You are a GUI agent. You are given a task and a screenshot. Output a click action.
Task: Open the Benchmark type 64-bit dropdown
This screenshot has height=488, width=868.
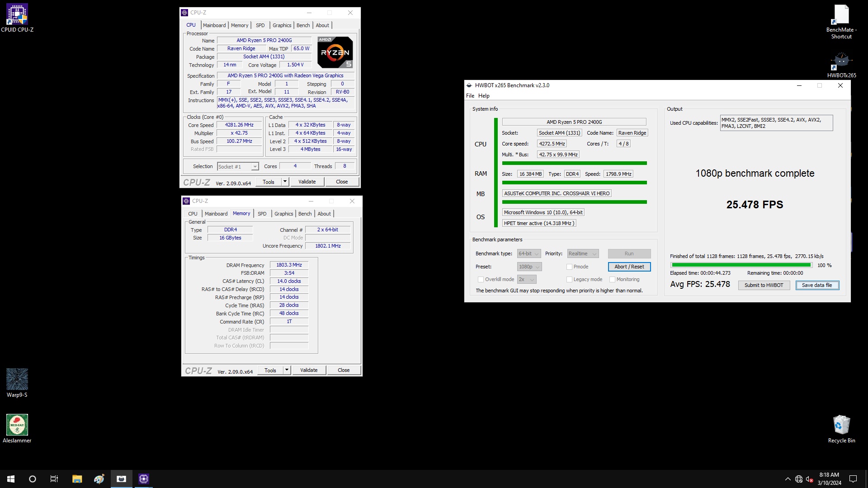coord(528,253)
